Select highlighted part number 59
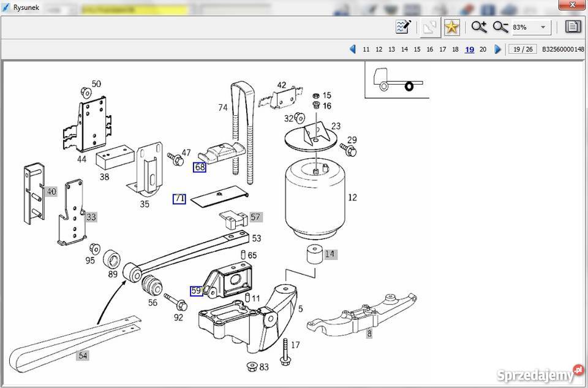The width and height of the screenshot is (588, 388). (196, 291)
